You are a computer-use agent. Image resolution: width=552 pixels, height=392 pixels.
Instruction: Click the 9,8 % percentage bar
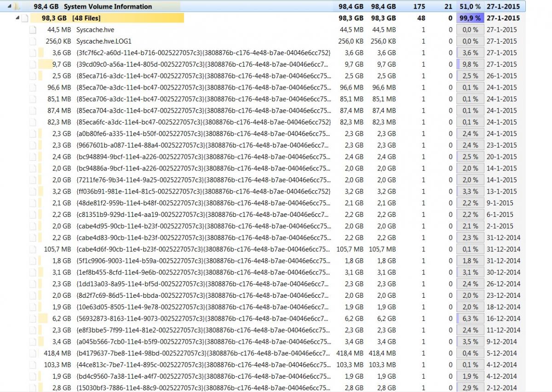[470, 64]
